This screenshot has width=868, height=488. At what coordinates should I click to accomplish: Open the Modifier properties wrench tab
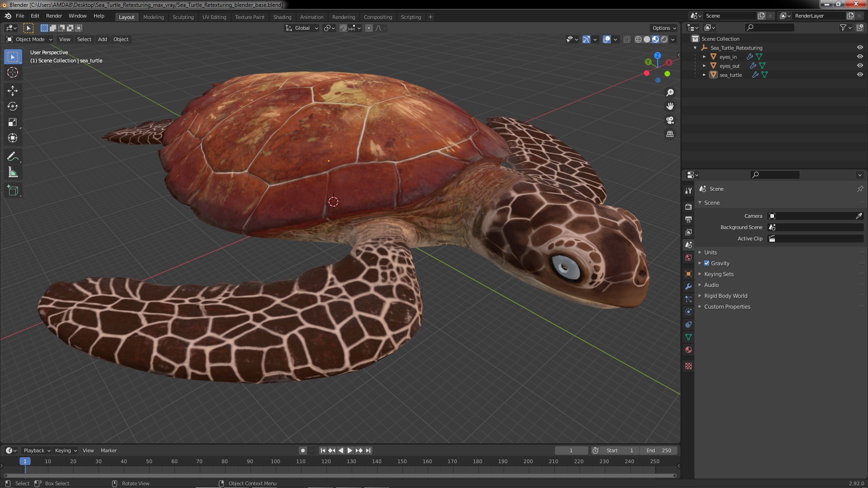coord(688,286)
